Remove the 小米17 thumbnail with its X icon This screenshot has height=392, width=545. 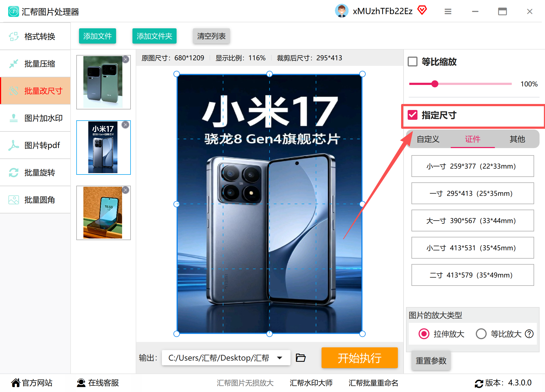coord(125,125)
